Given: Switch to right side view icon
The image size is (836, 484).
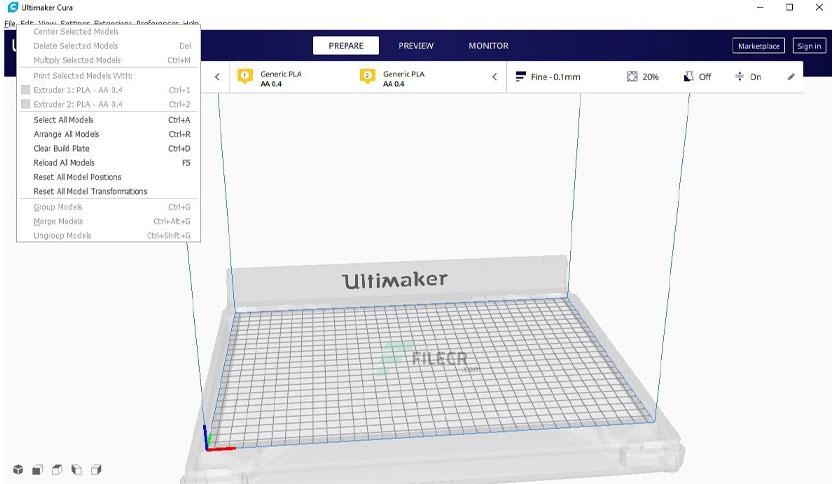Looking at the screenshot, I should [96, 470].
